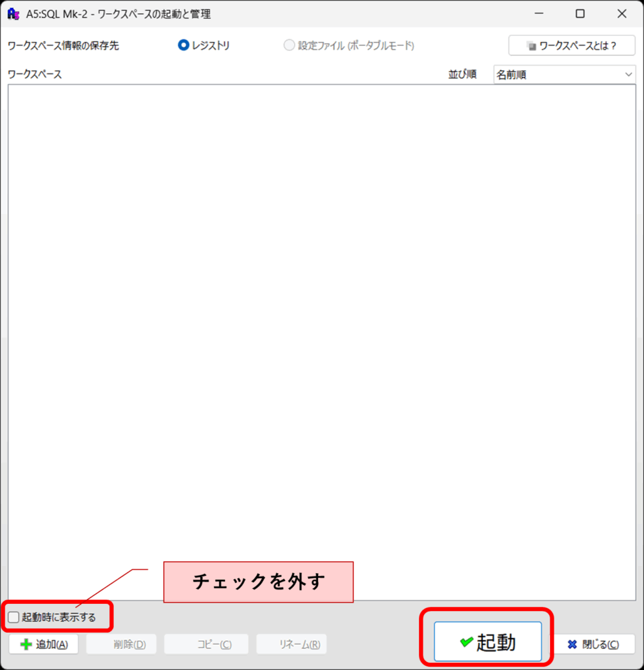Image resolution: width=644 pixels, height=670 pixels.
Task: Minimize the workspace manager window
Action: click(x=539, y=14)
